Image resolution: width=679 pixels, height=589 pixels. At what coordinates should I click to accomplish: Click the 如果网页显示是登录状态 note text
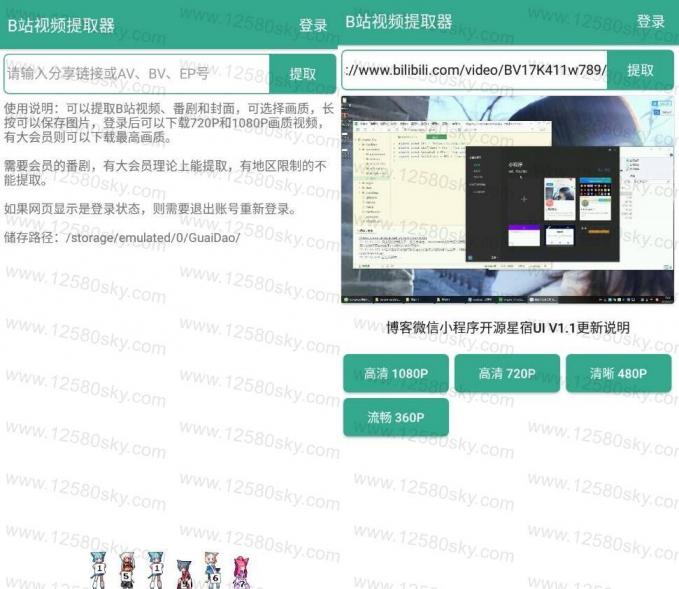[x=151, y=209]
